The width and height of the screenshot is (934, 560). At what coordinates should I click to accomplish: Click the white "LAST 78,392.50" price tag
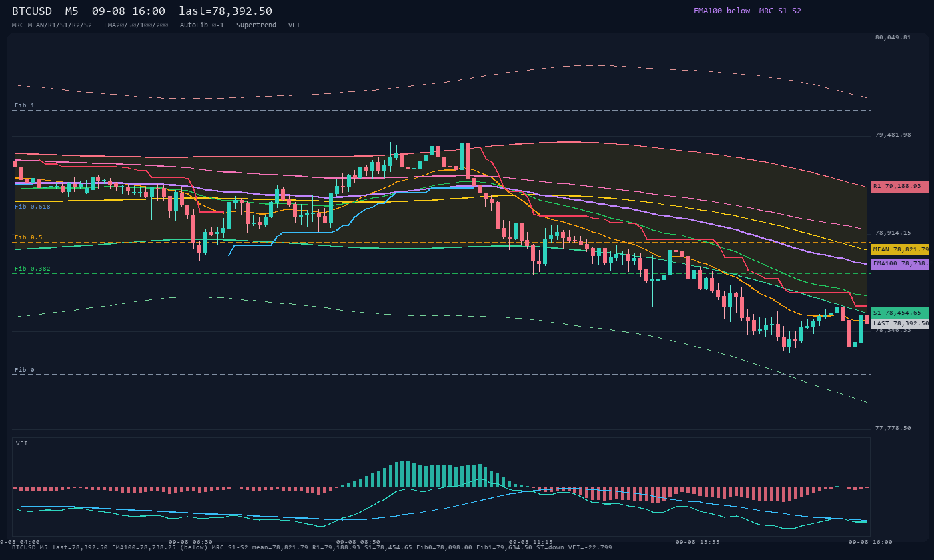900,323
